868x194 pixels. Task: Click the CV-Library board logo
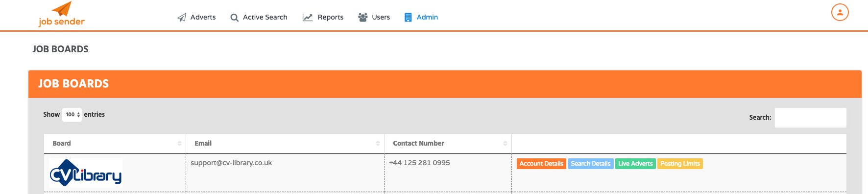coord(86,173)
